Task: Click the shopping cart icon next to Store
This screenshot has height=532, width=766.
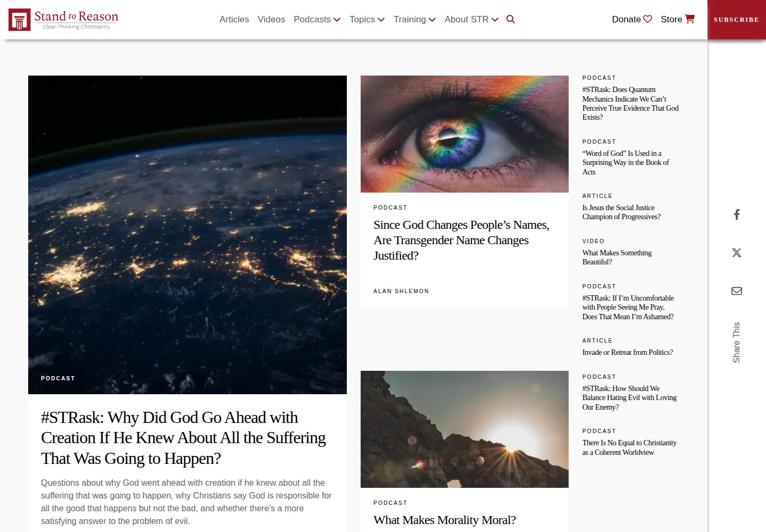Action: [690, 19]
